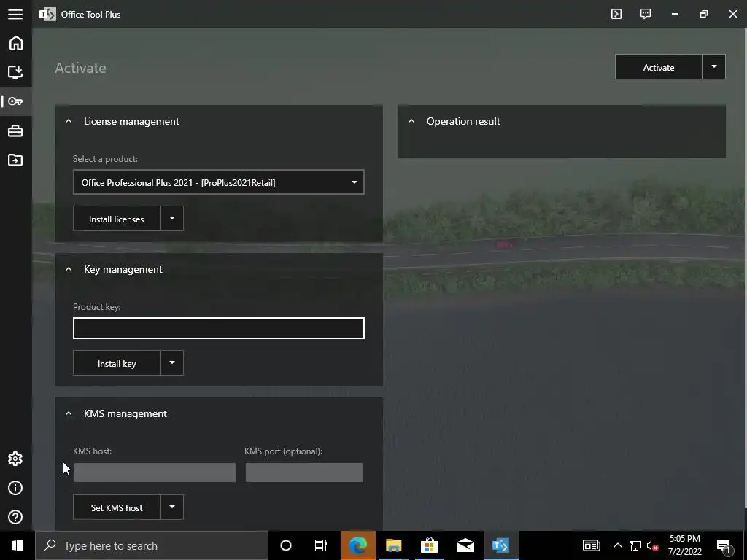Click the KMS host input field
Image resolution: width=747 pixels, height=560 pixels.
[x=155, y=472]
